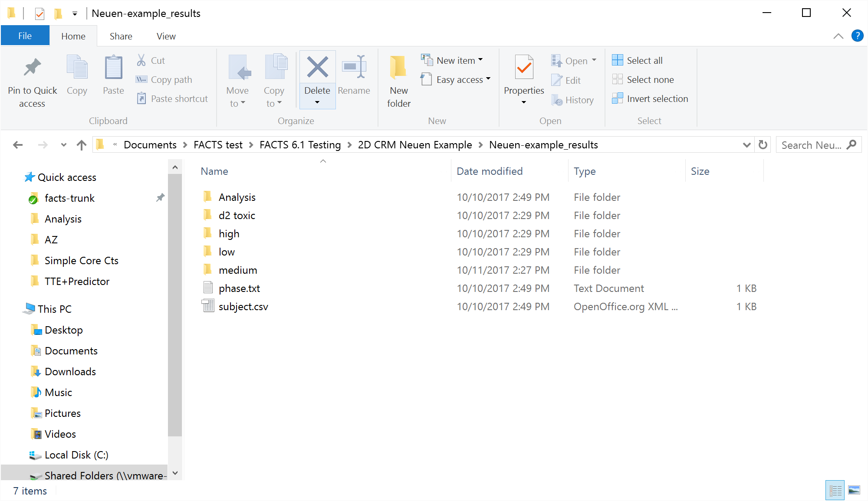Open the File menu tab

[25, 36]
